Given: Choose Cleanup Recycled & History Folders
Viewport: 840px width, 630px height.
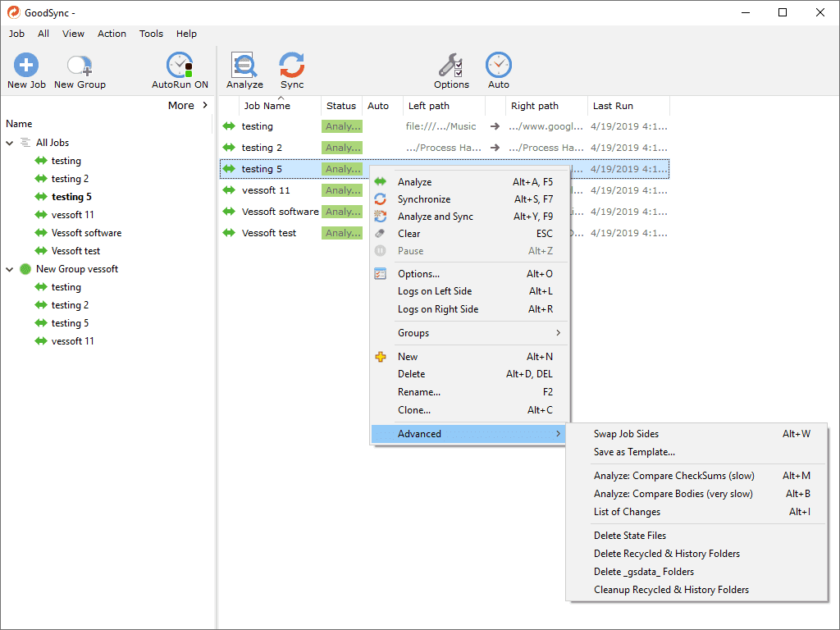Looking at the screenshot, I should pos(697,590).
